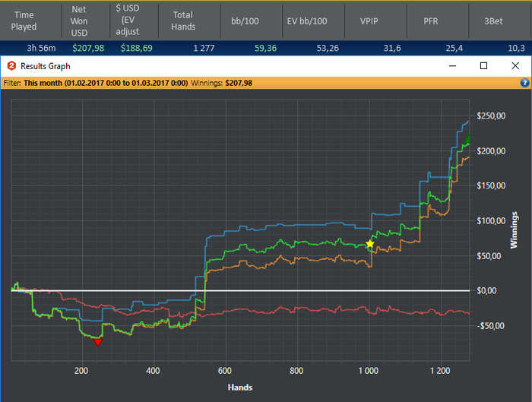Click the Results Graph app logo icon
The image size is (532, 402).
(11, 66)
